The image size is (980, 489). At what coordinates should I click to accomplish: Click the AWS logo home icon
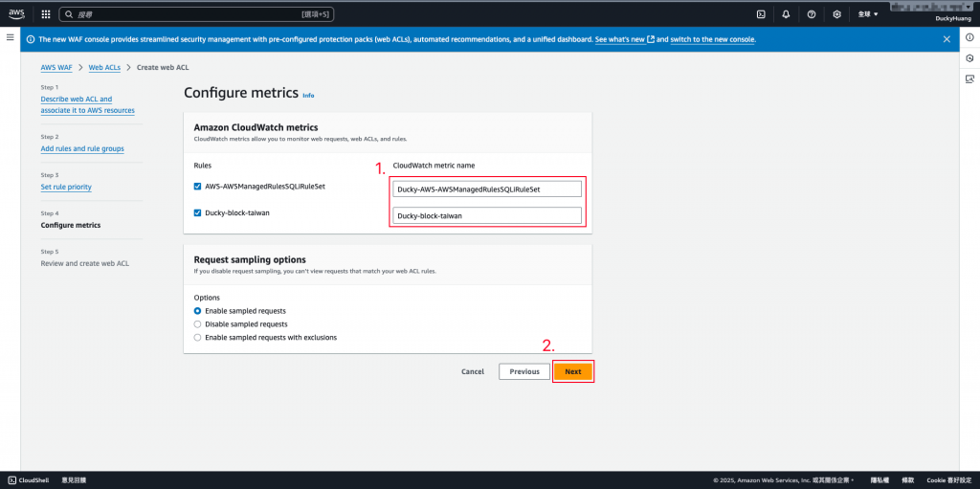[x=17, y=13]
